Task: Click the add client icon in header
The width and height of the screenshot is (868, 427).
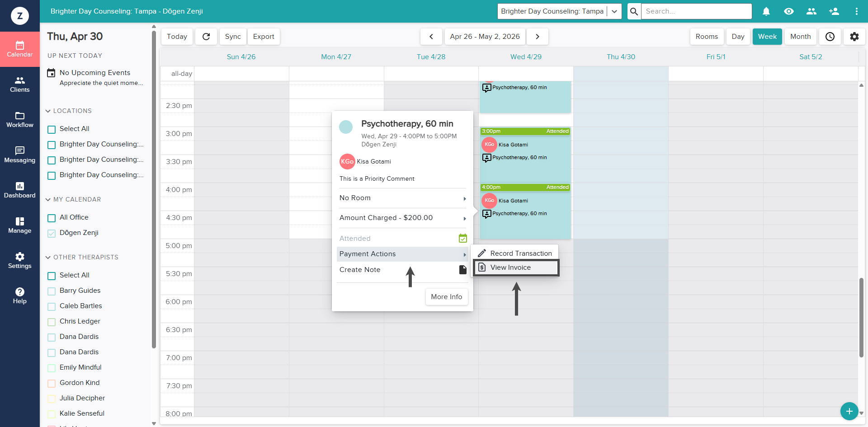Action: tap(834, 11)
